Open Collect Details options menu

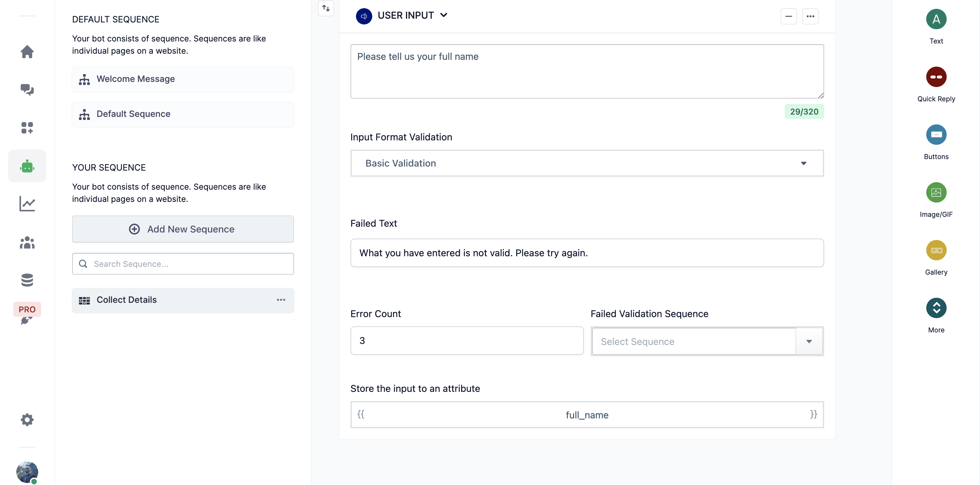coord(281,300)
